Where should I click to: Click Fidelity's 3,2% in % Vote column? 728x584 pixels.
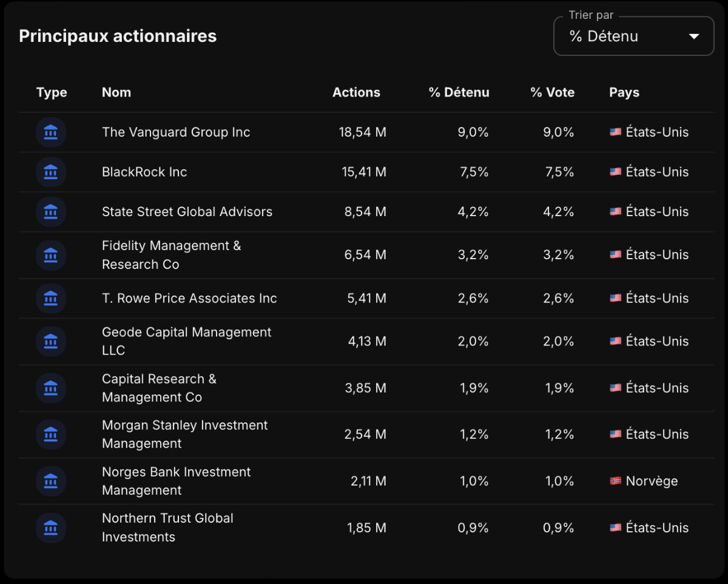pyautogui.click(x=559, y=255)
